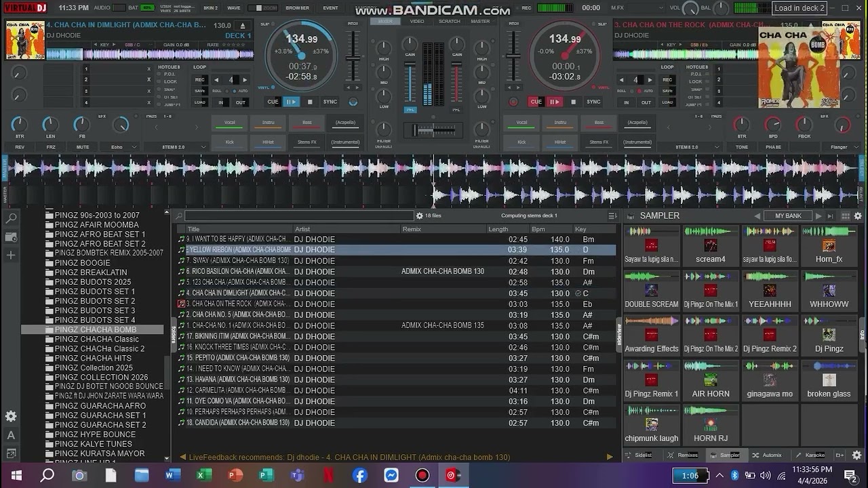868x488 pixels.
Task: Enable Instrumental on deck 2 stems
Action: (x=637, y=142)
